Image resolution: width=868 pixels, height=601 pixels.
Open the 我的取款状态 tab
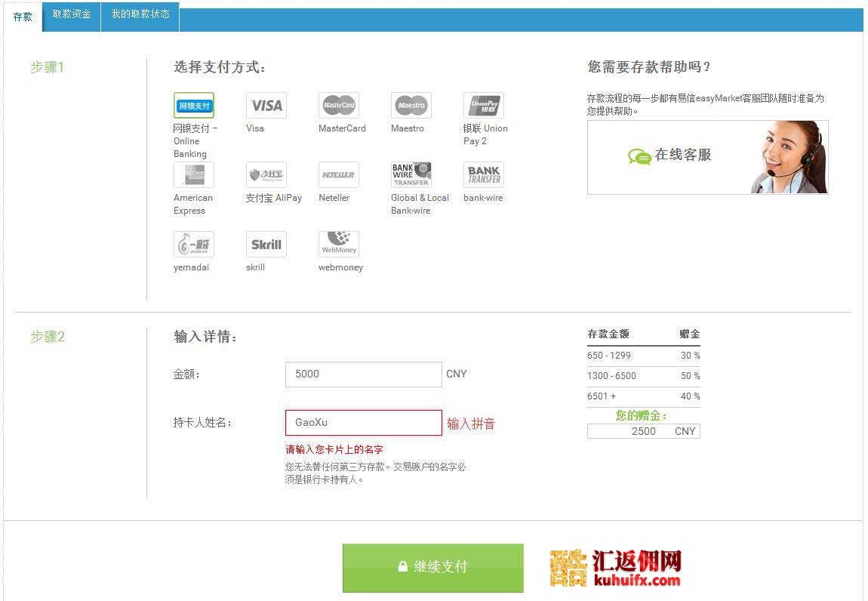tap(140, 14)
